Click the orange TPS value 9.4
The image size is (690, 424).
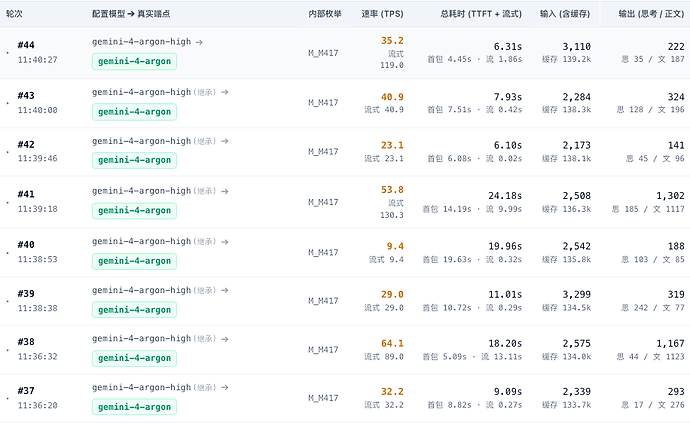(395, 246)
